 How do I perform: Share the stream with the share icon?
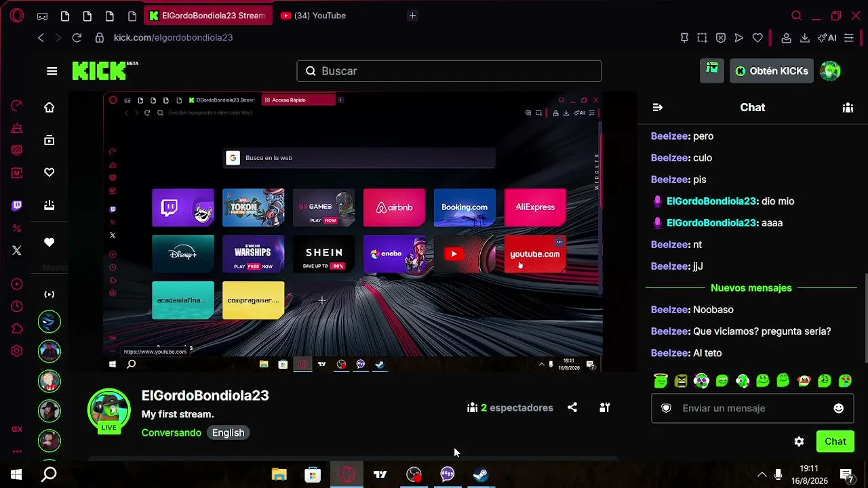coord(572,407)
